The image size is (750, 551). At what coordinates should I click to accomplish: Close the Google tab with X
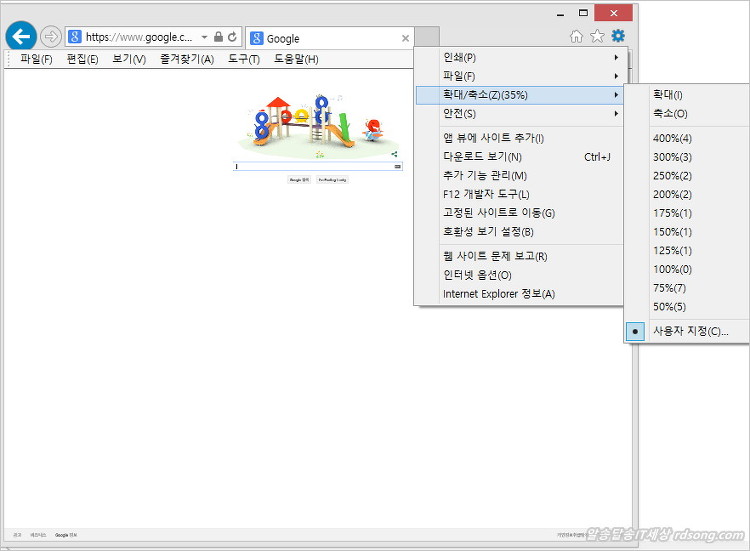(x=405, y=38)
